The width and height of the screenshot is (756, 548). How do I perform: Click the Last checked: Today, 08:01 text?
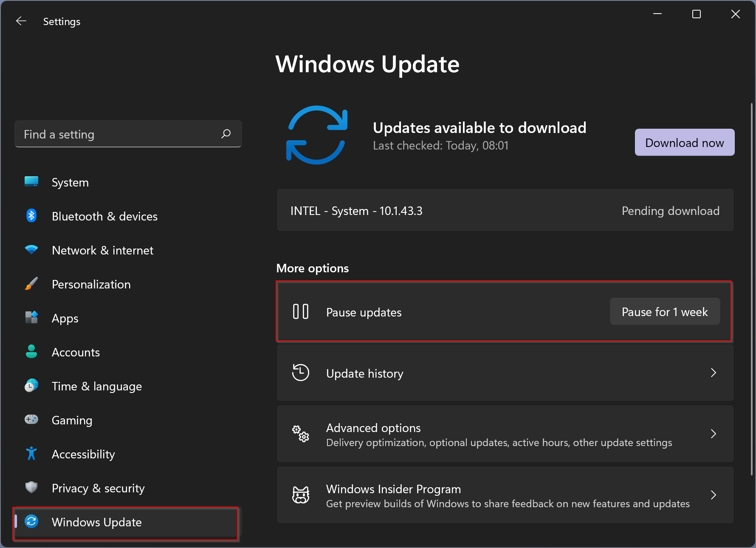440,145
